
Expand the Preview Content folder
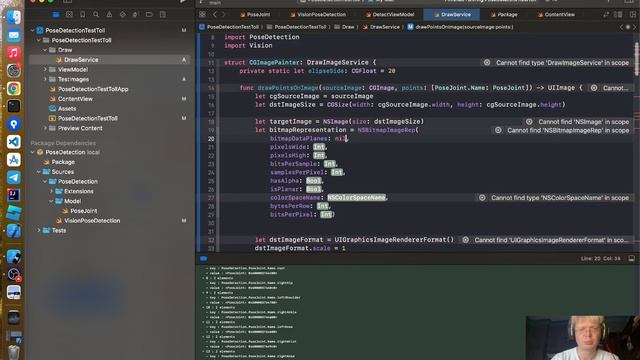(x=45, y=128)
